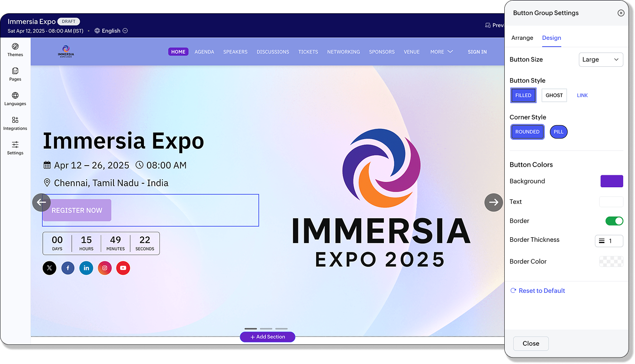Open the Themes sidebar panel
Viewport: 635px width, 364px height.
(x=15, y=50)
